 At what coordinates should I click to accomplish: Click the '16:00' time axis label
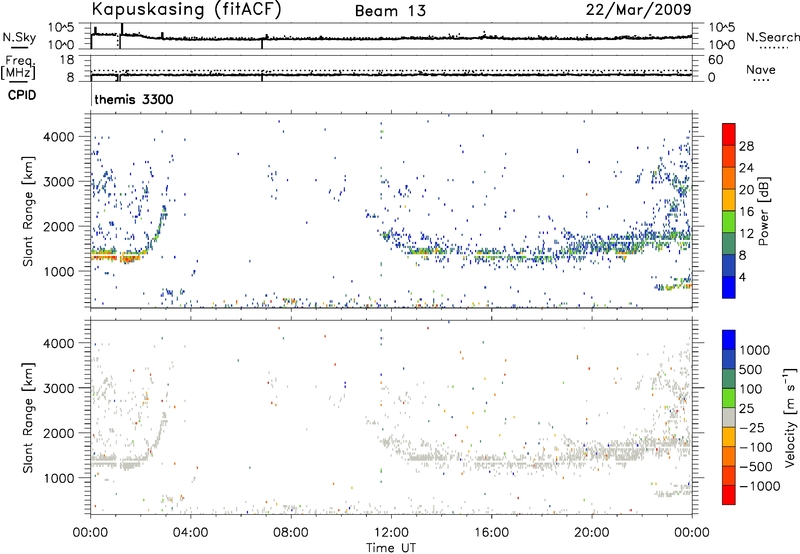[x=491, y=533]
